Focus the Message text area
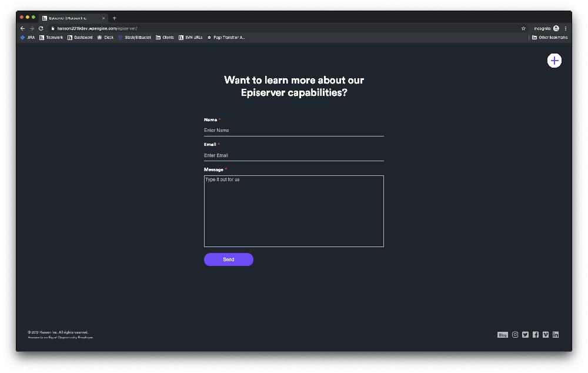This screenshot has width=588, height=373. pos(293,211)
